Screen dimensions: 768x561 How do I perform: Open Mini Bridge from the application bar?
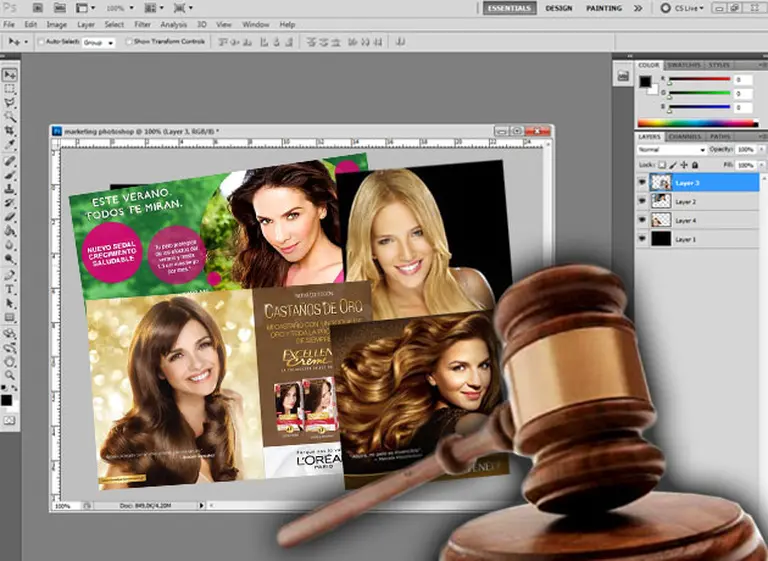pyautogui.click(x=60, y=8)
